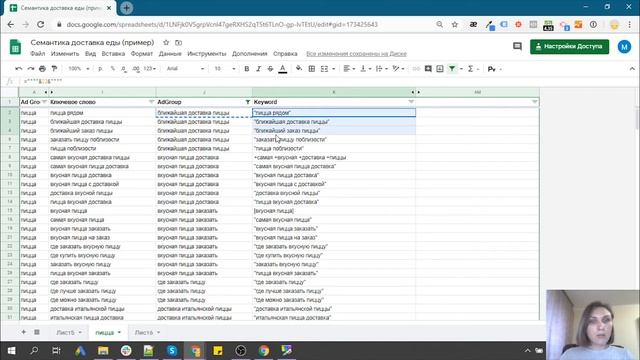This screenshot has height=360, width=640.
Task: Open the all sheets list icon
Action: [x=36, y=332]
